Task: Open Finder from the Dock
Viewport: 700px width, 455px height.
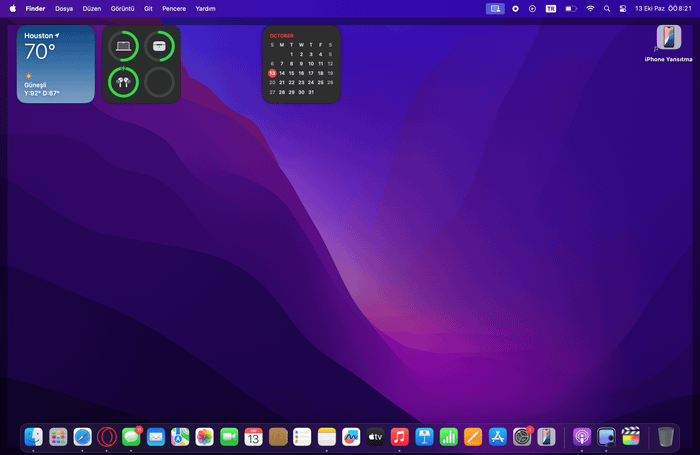Action: [33, 437]
